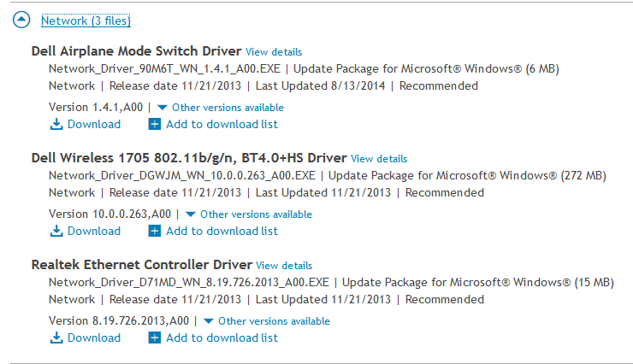The height and width of the screenshot is (364, 633).
Task: Expand other versions for version 1.4.1,A00 arrow
Action: [x=163, y=108]
